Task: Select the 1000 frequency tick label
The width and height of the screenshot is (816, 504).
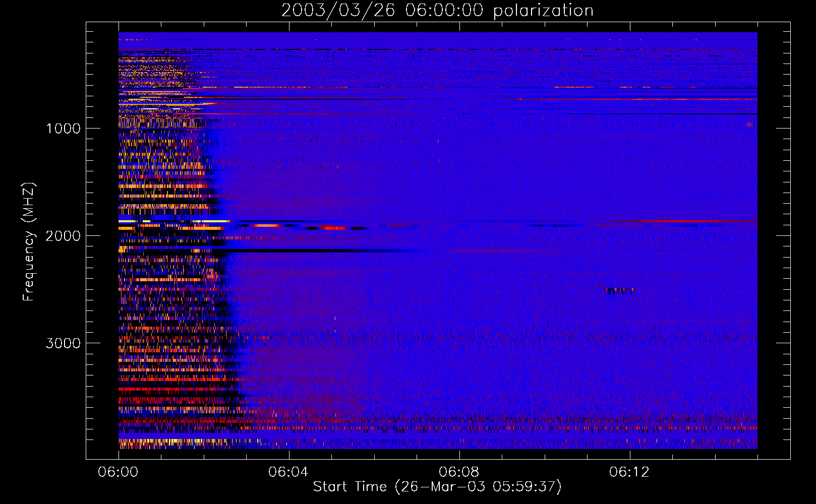Action: coord(64,129)
